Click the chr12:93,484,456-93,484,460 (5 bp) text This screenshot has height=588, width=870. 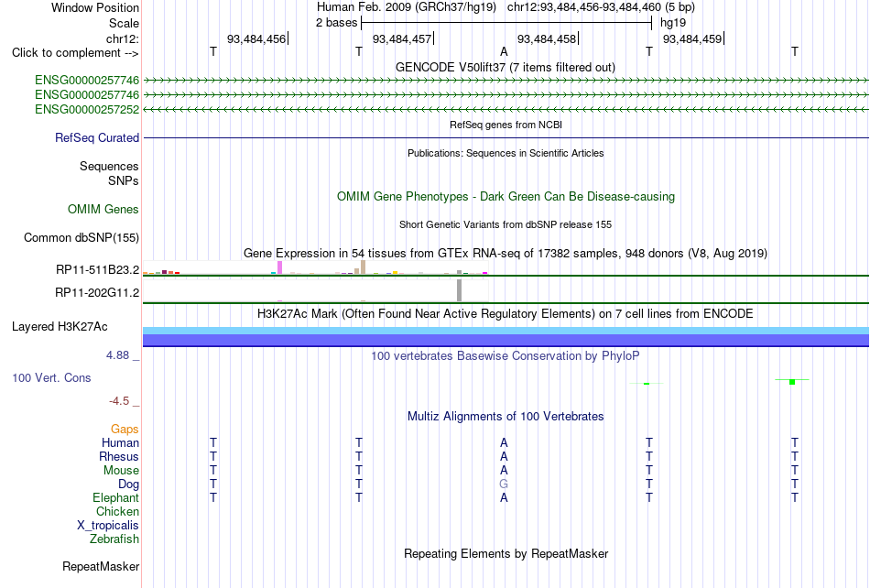pyautogui.click(x=601, y=7)
